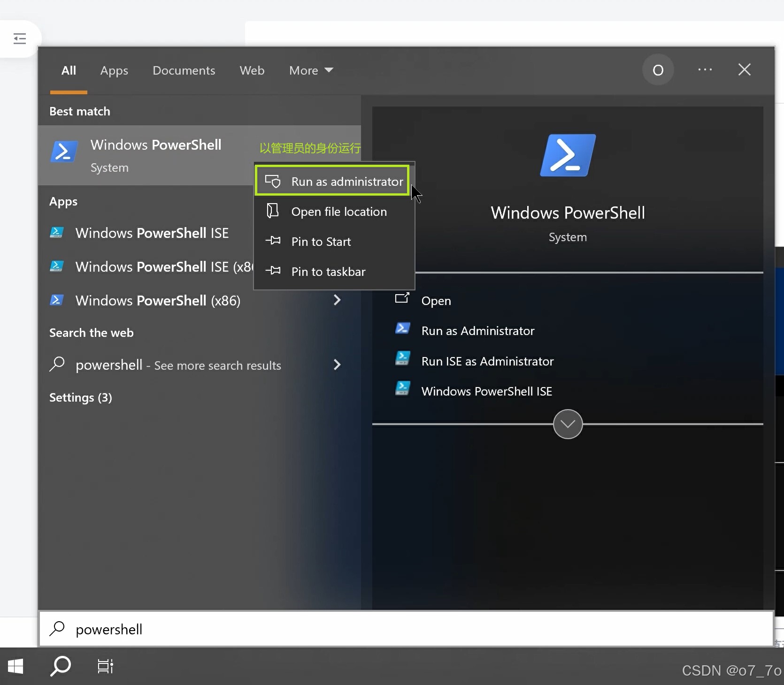The image size is (784, 685).
Task: Click the search box magnifier icon
Action: [57, 628]
